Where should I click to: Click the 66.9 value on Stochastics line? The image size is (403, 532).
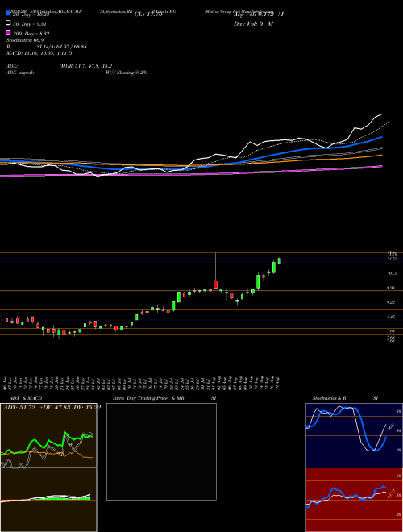point(390,426)
